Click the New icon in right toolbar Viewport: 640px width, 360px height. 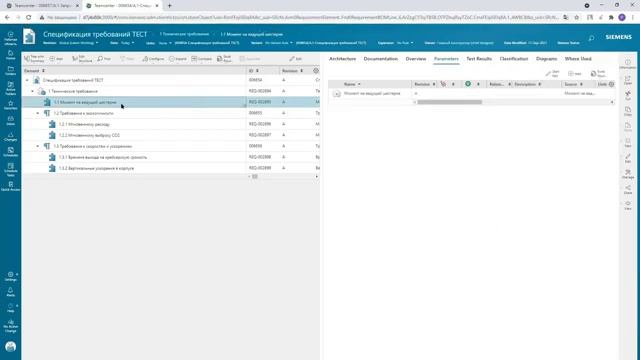point(628,142)
